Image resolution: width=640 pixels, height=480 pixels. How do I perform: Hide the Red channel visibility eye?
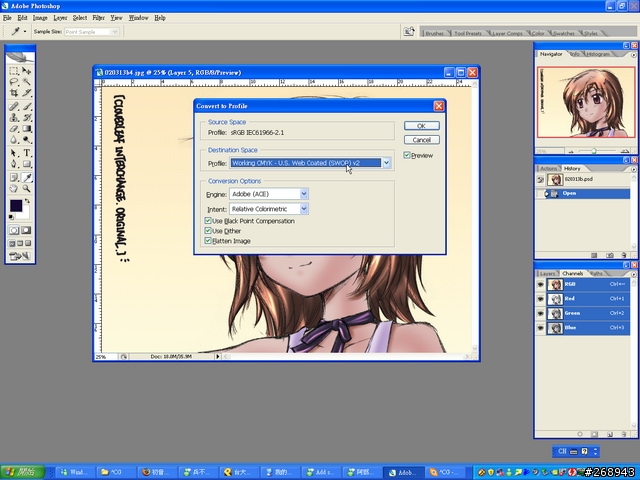[x=540, y=299]
